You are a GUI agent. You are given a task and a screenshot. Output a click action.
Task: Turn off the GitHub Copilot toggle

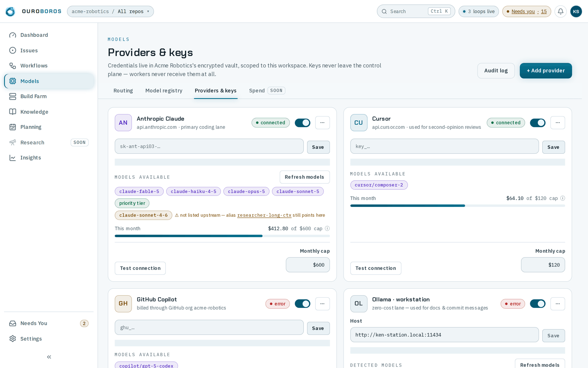point(303,304)
